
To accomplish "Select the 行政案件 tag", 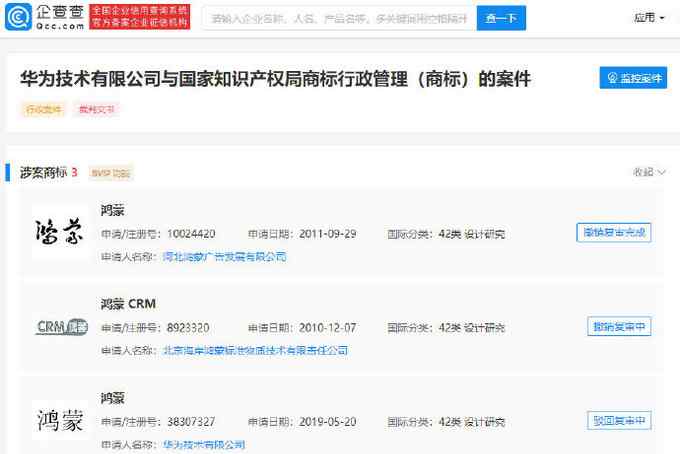I will tap(43, 109).
